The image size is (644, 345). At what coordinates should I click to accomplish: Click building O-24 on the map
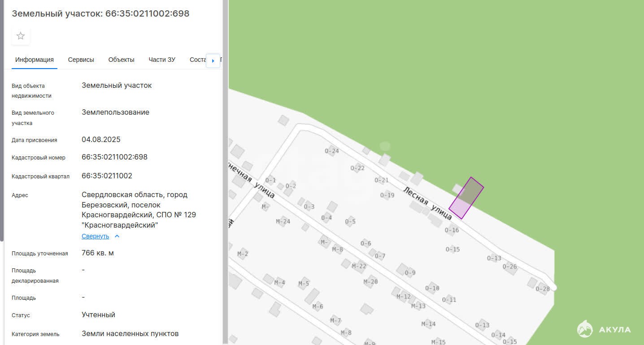pyautogui.click(x=332, y=151)
